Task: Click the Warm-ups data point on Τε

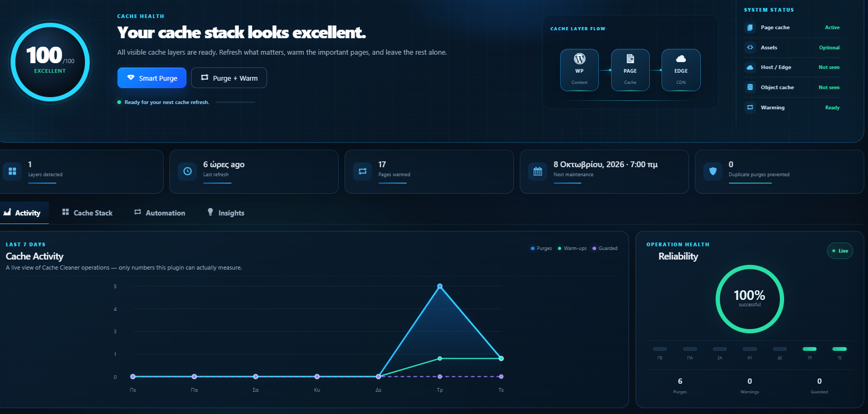Action: pyautogui.click(x=501, y=359)
